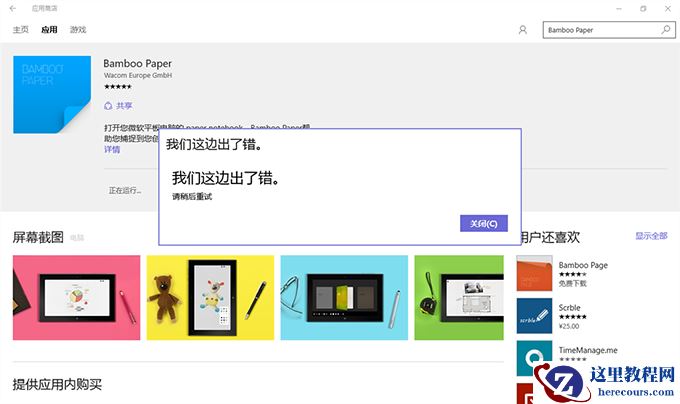680x404 pixels.
Task: Open the user account icon
Action: coord(523,30)
